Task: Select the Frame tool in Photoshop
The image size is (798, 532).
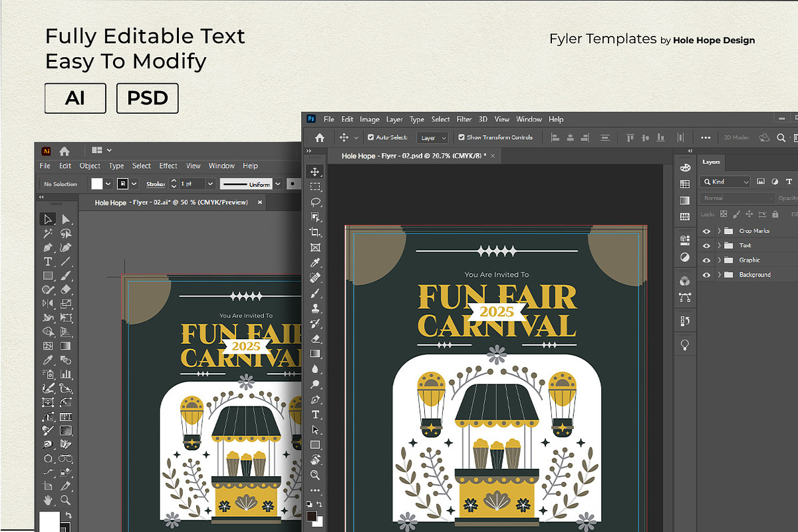Action: click(x=315, y=247)
